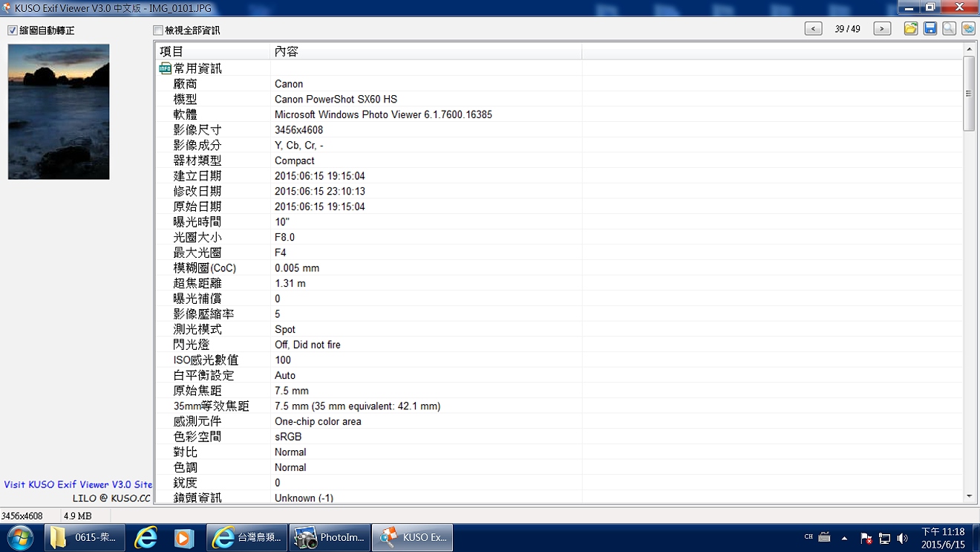The width and height of the screenshot is (980, 552).
Task: Click the vertical scrollbar thumb
Action: pyautogui.click(x=969, y=94)
